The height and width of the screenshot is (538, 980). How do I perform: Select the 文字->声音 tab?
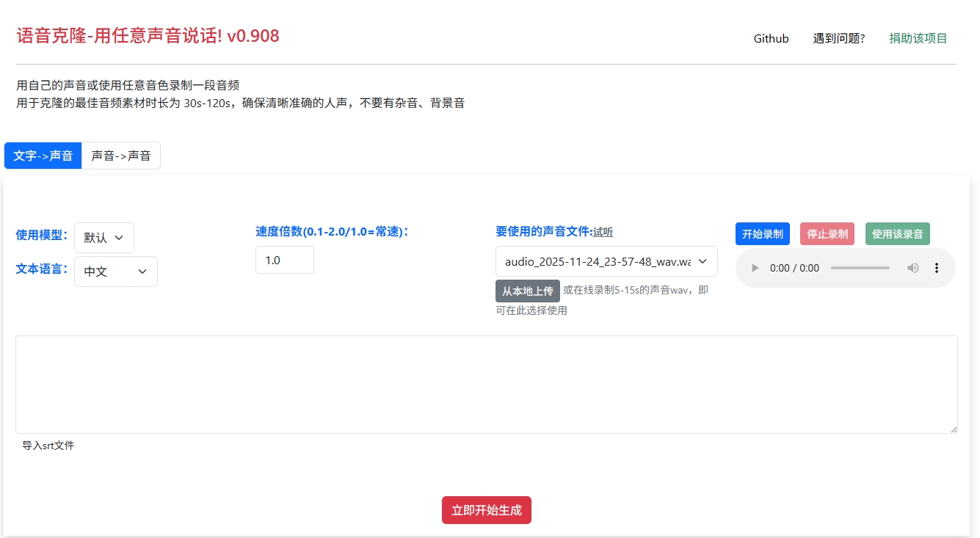[x=42, y=155]
